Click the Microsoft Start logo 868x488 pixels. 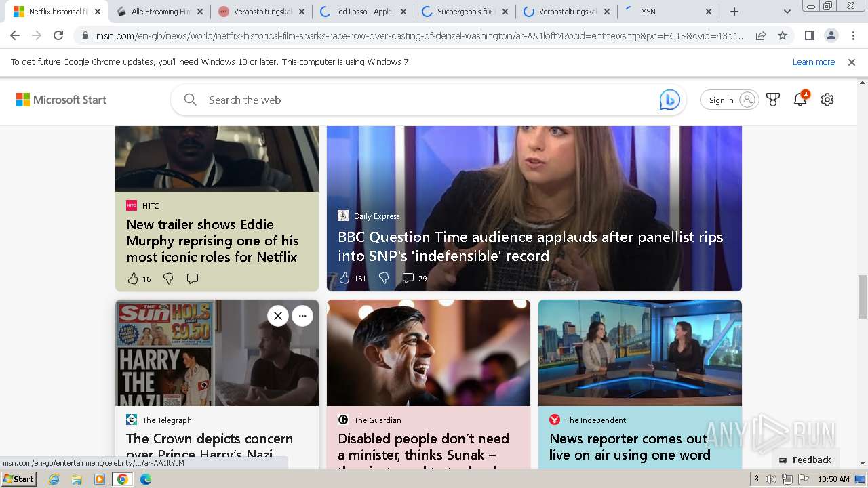(62, 100)
